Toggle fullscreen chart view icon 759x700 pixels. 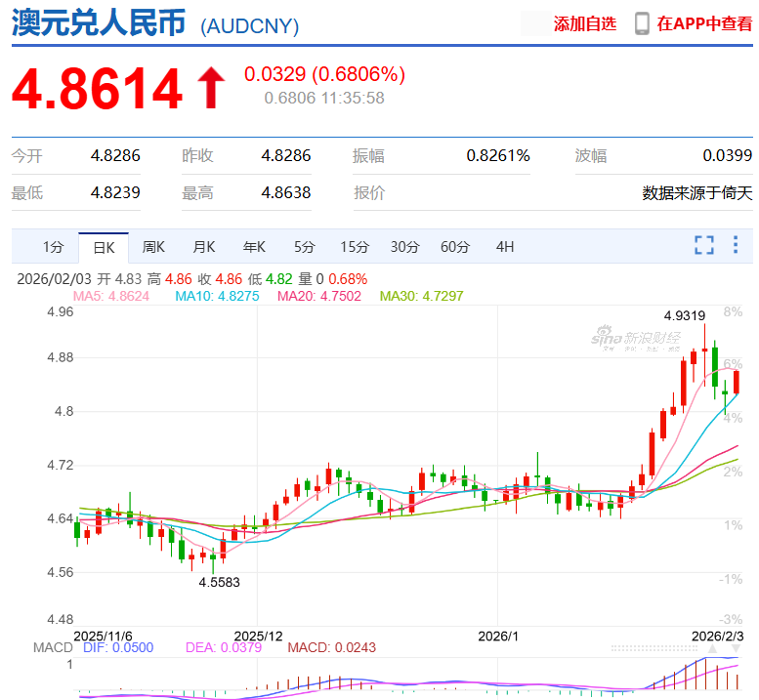[x=703, y=245]
